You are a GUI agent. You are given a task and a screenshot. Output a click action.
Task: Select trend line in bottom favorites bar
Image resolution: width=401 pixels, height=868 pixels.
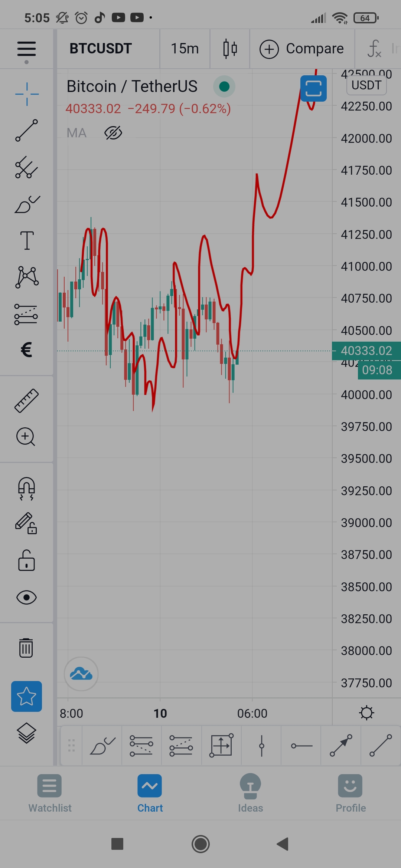click(381, 746)
